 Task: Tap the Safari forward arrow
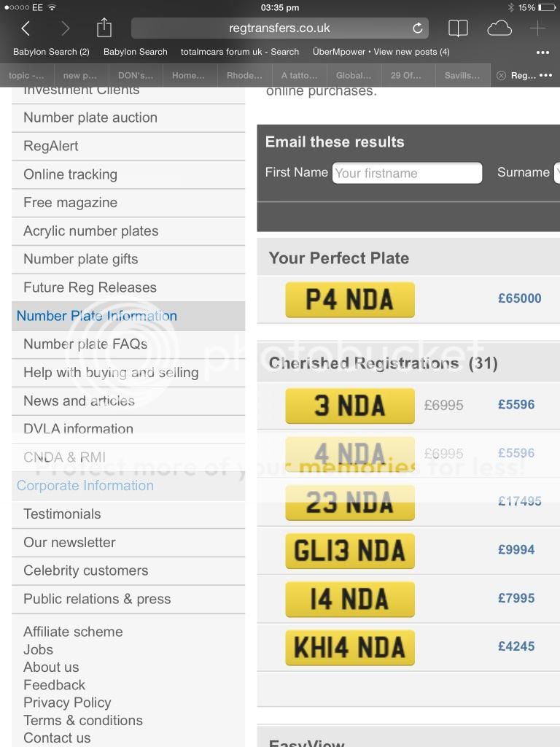coord(65,28)
